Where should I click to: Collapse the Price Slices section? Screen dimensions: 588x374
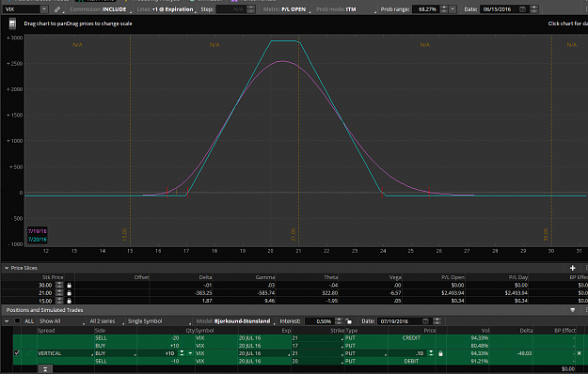[7, 268]
